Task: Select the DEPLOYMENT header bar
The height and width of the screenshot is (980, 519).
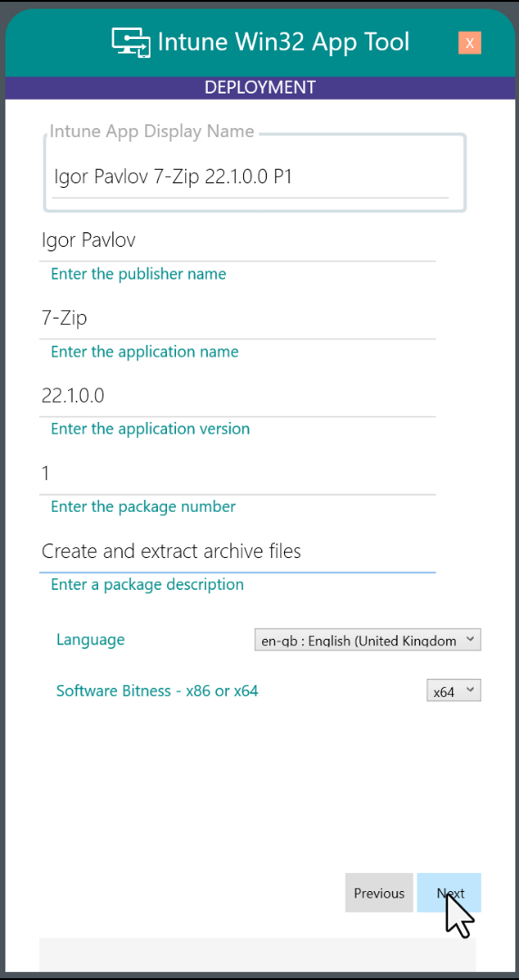Action: pyautogui.click(x=259, y=87)
